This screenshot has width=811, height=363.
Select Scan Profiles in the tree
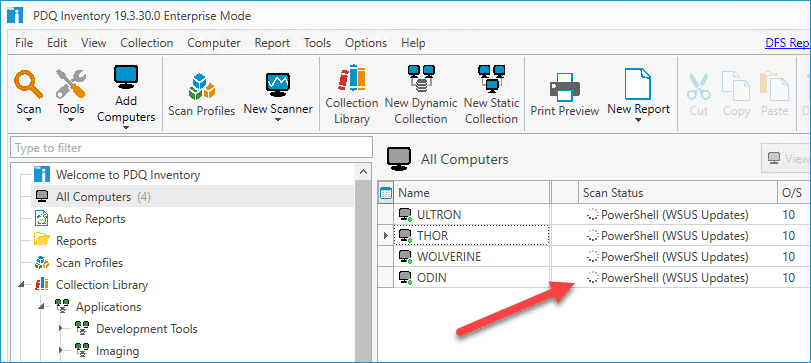tap(89, 263)
